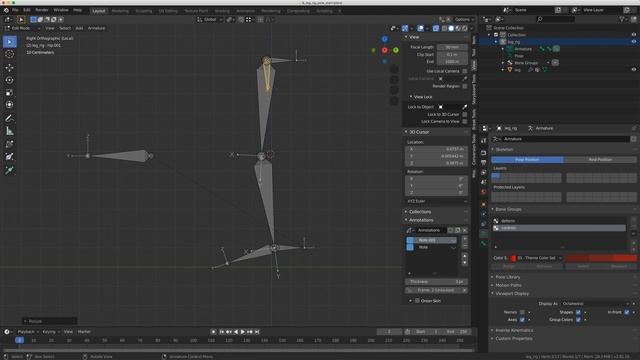Expand the Inverse Kinematics panel
The image size is (640, 360).
(514, 330)
